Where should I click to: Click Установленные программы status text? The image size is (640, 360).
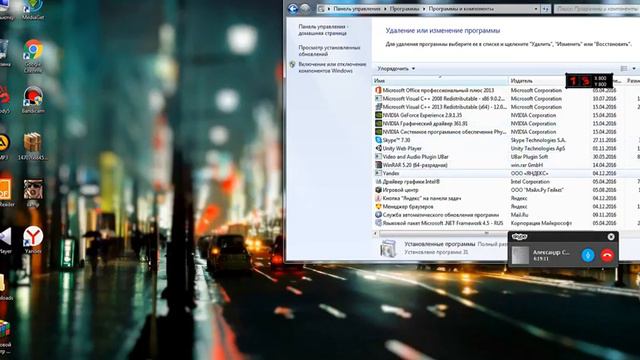(440, 244)
